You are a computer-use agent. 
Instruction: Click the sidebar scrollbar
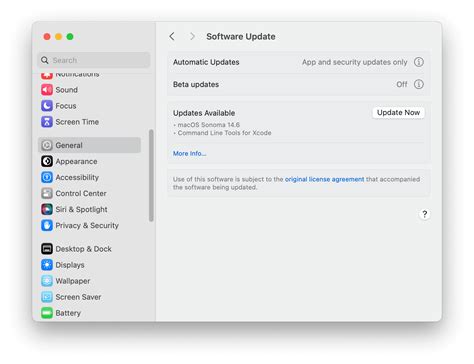coord(151,176)
